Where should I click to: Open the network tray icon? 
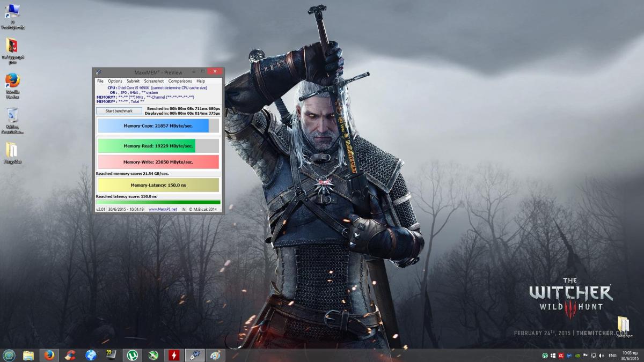point(592,355)
